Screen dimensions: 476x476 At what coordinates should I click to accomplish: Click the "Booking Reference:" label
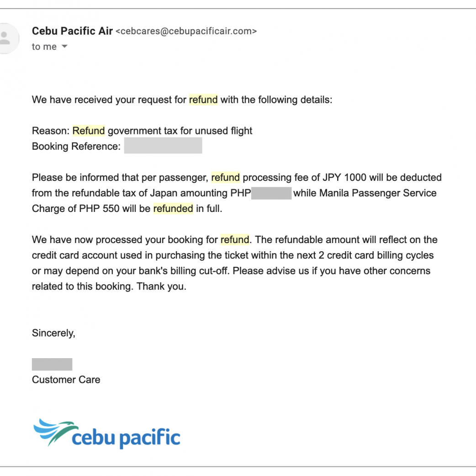point(76,146)
